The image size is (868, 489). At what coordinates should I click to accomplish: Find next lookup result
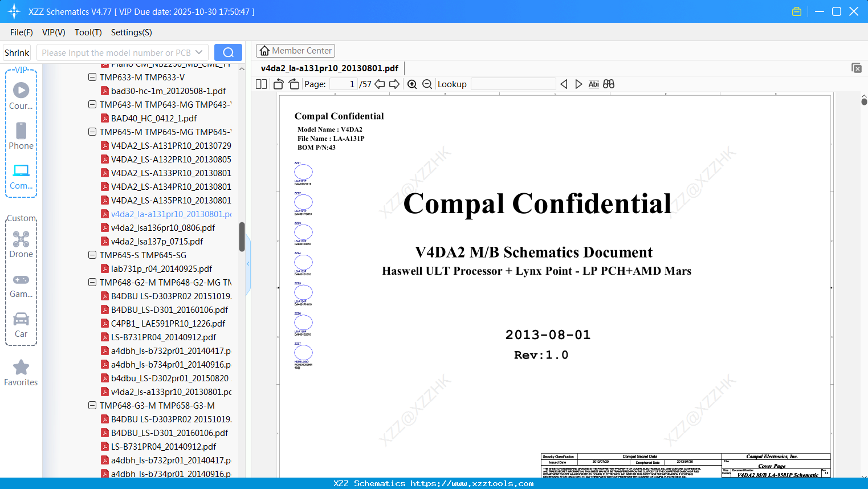click(578, 84)
